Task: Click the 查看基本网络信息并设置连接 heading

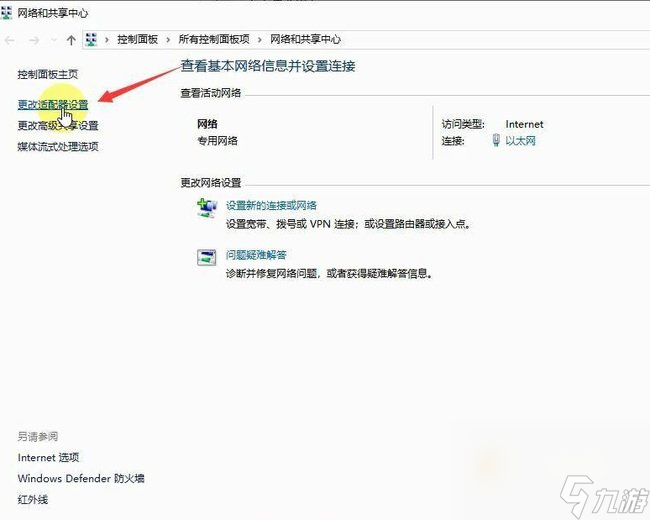Action: point(268,66)
